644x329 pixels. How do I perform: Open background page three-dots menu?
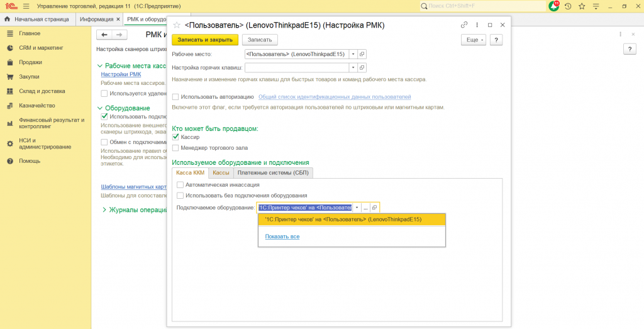619,35
